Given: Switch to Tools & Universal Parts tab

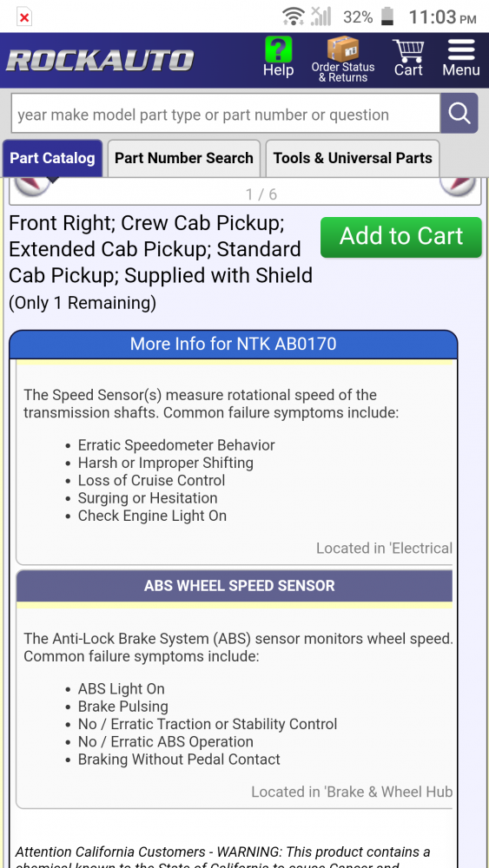Looking at the screenshot, I should click(353, 158).
